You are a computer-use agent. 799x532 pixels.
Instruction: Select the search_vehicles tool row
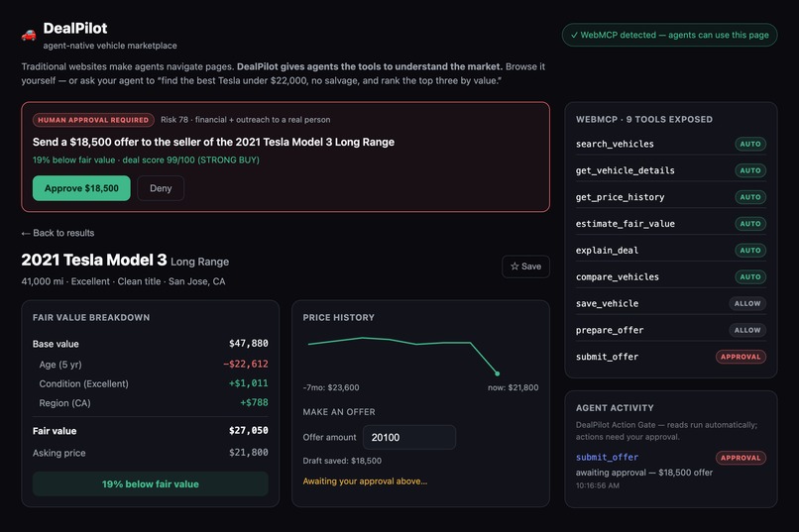coord(670,144)
